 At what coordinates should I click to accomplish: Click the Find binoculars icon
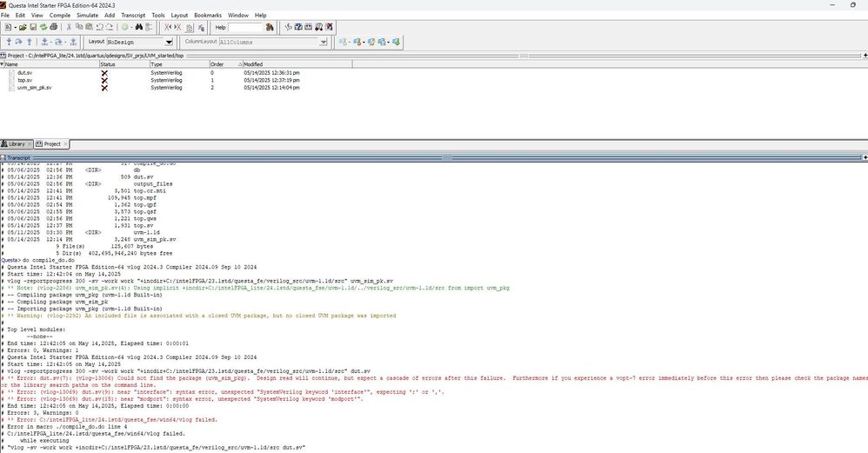(x=139, y=27)
